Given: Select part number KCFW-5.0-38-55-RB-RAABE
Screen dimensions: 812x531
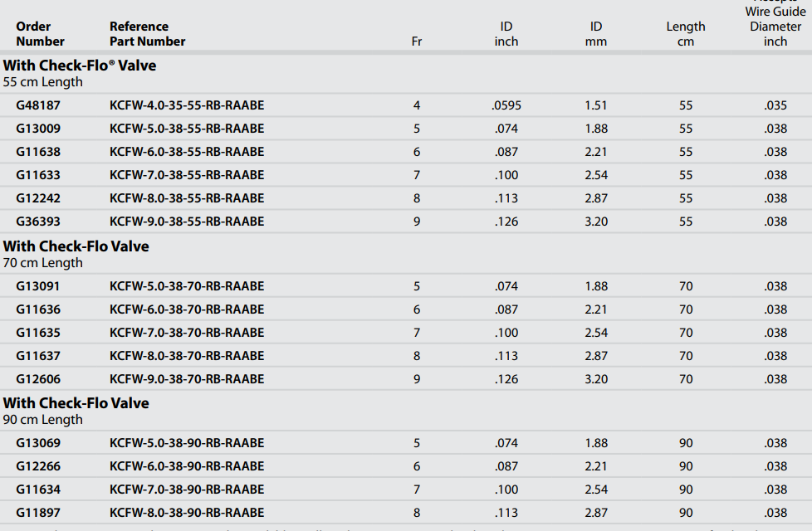Looking at the screenshot, I should [x=187, y=129].
